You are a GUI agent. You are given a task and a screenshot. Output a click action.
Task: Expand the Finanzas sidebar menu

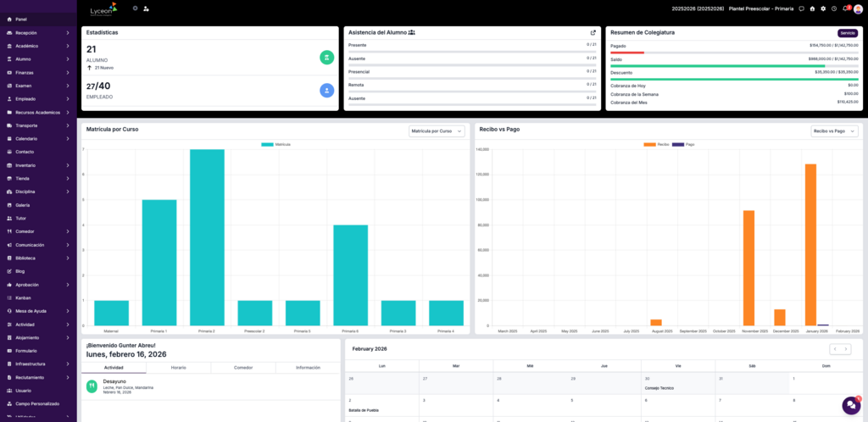38,72
